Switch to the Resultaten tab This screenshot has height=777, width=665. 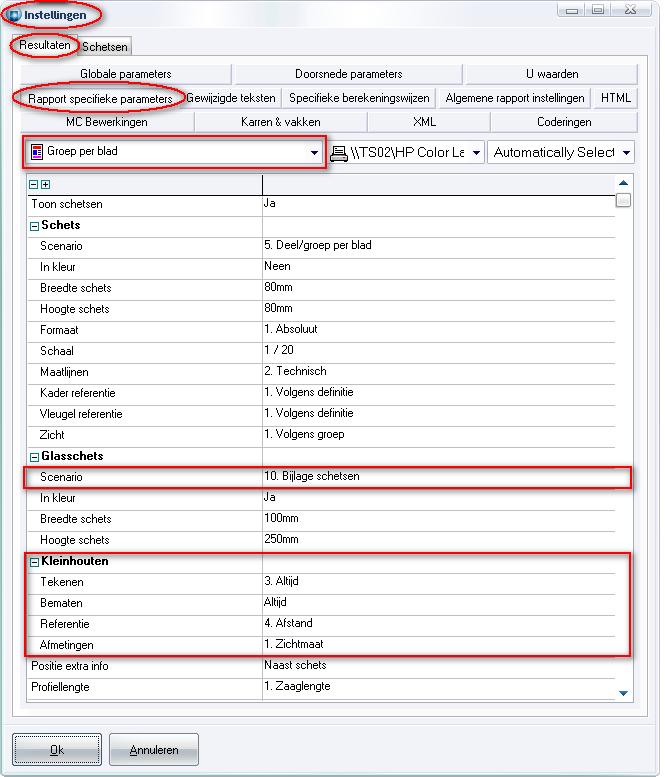coord(45,45)
